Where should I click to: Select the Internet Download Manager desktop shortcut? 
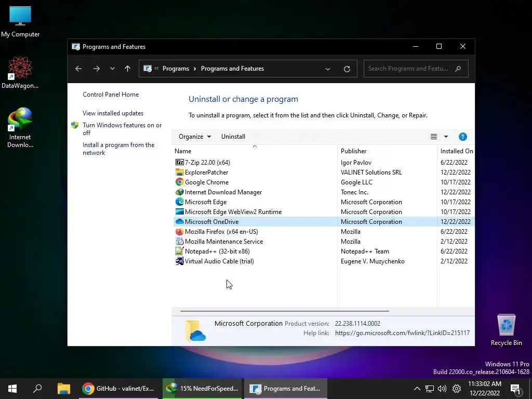click(x=20, y=128)
